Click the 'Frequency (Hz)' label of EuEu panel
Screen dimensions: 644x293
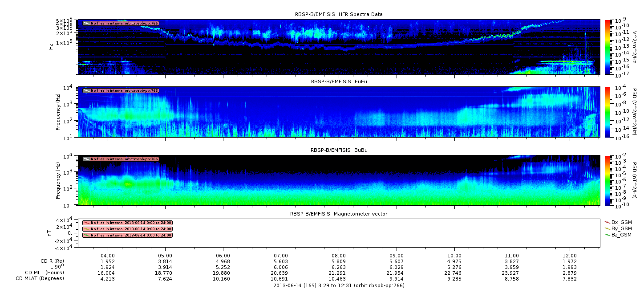(58, 112)
